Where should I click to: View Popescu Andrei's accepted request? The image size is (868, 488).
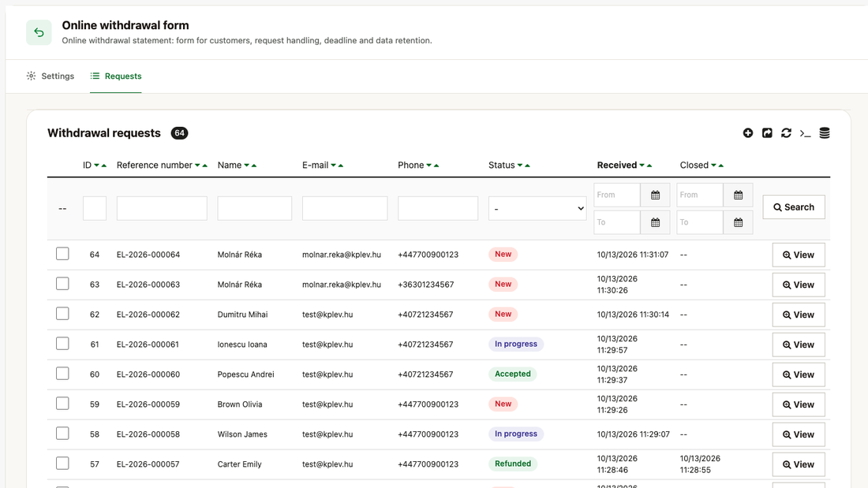(799, 374)
